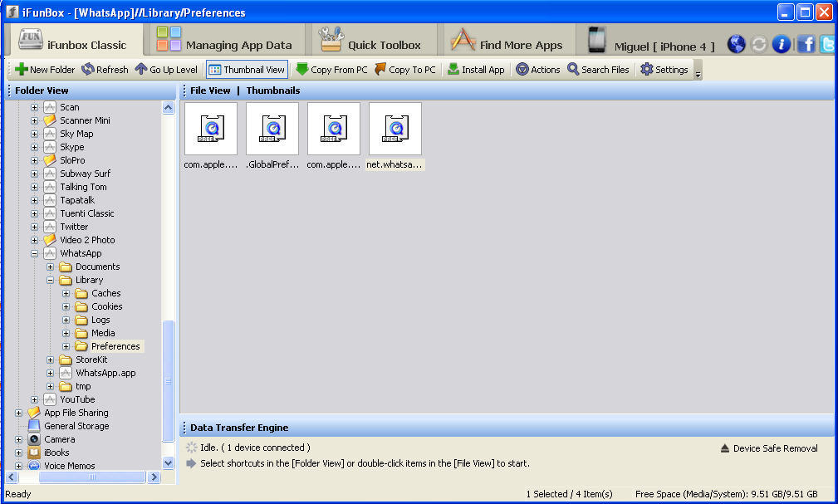Expand the App File Sharing node
Screen dimensions: 838x504
[x=19, y=413]
